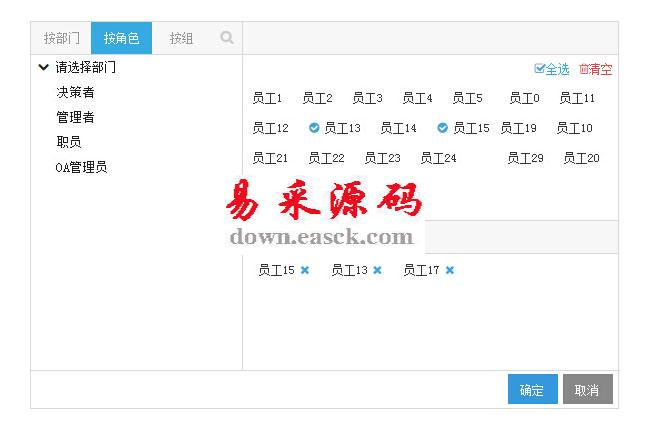The width and height of the screenshot is (650, 431).
Task: Select employee 员工14
Action: coord(399,128)
